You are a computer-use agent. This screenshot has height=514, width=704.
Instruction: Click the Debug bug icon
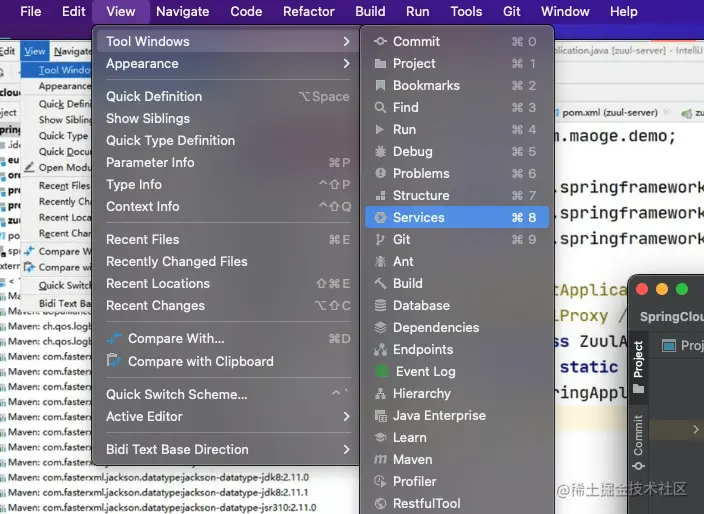pos(380,151)
